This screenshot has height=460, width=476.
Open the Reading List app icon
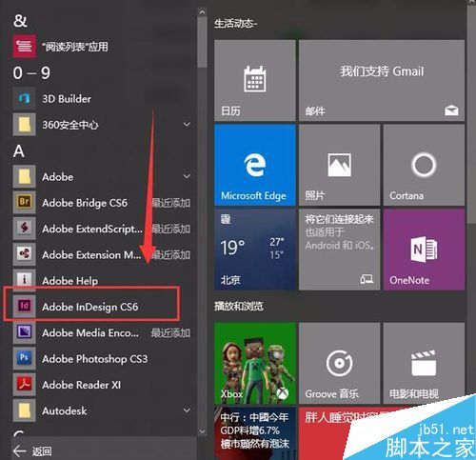coord(24,47)
